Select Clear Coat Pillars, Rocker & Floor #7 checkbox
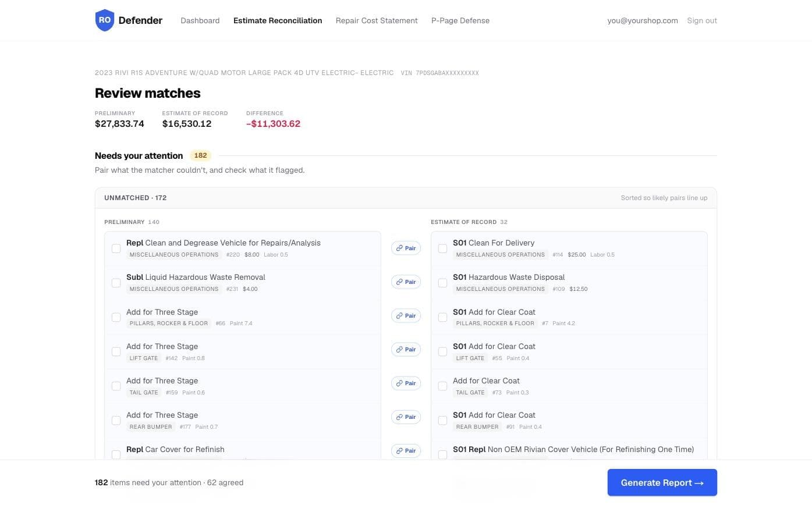The width and height of the screenshot is (812, 505). (x=443, y=317)
